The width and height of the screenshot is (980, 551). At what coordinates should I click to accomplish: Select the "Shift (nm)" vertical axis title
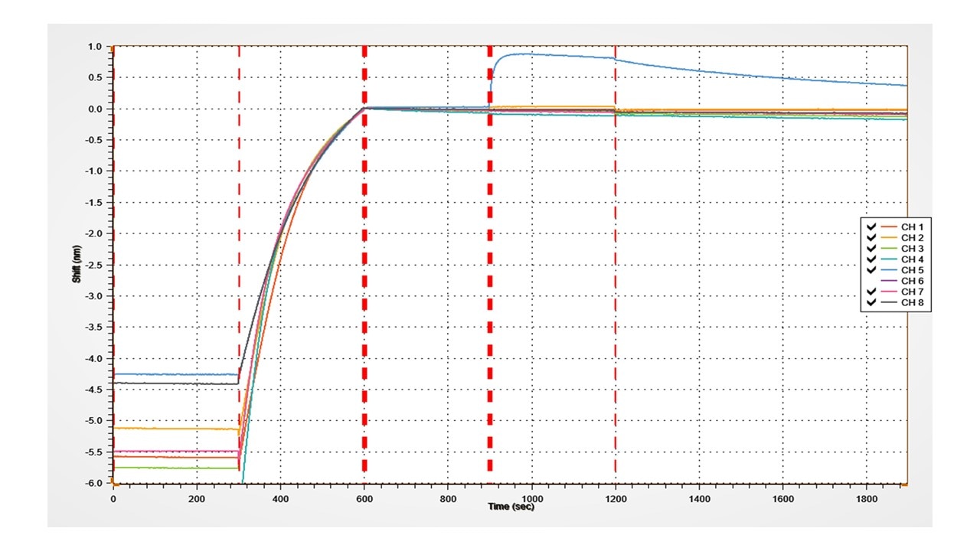(x=77, y=265)
